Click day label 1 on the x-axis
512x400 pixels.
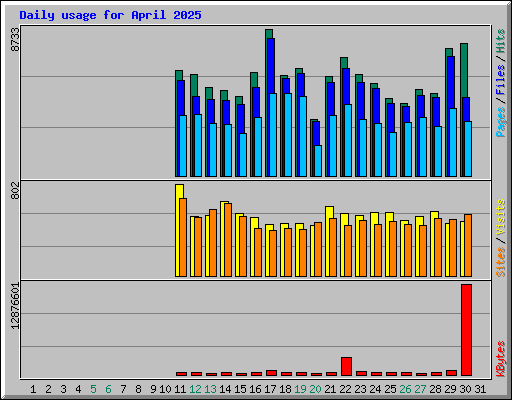click(x=33, y=389)
